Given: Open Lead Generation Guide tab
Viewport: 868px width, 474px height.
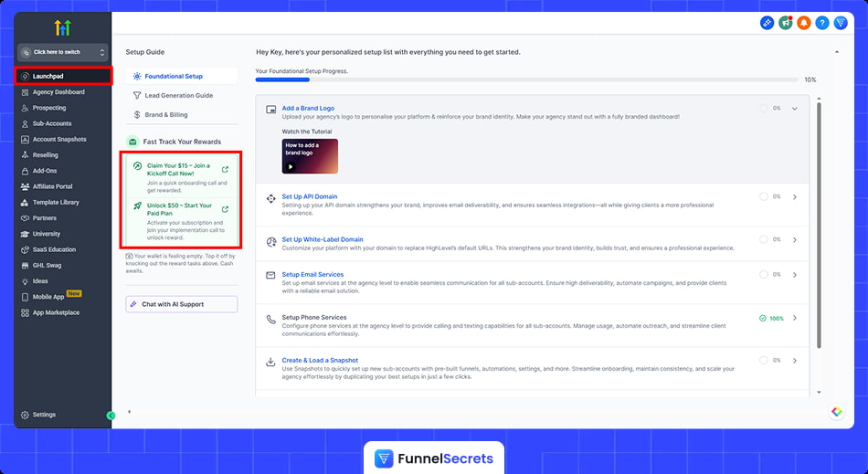Looking at the screenshot, I should tap(181, 96).
